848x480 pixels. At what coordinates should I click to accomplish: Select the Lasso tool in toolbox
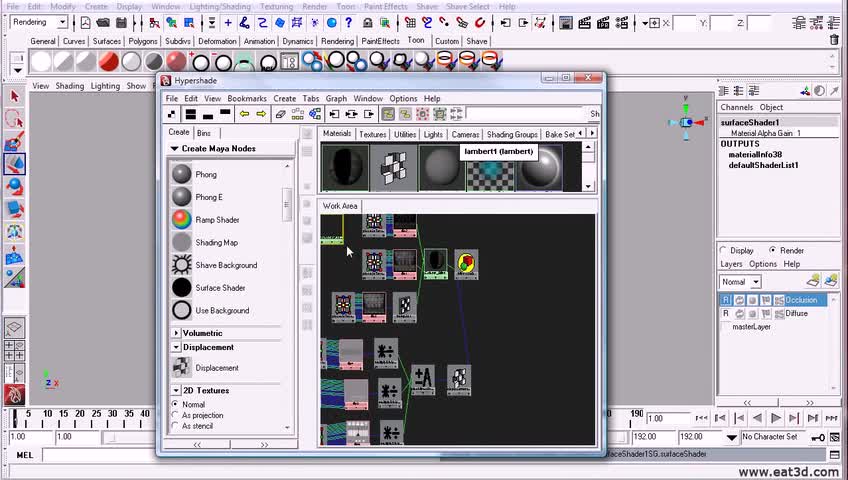coord(15,119)
